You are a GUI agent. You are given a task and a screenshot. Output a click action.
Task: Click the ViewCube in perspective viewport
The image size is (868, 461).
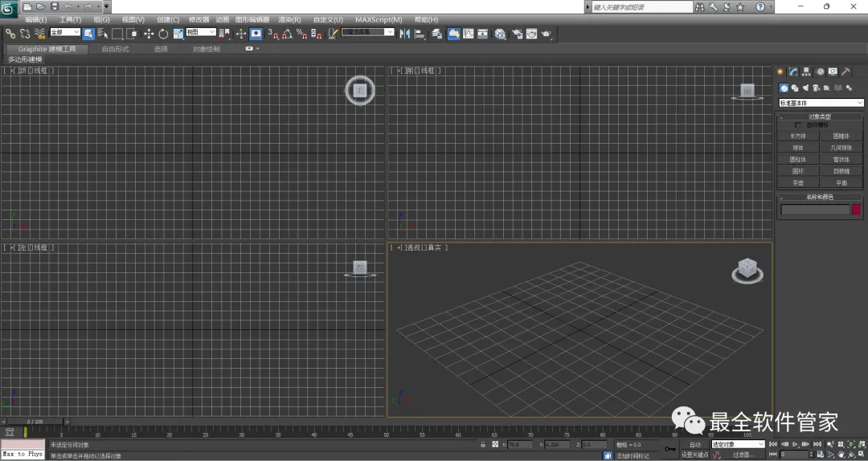(x=747, y=269)
